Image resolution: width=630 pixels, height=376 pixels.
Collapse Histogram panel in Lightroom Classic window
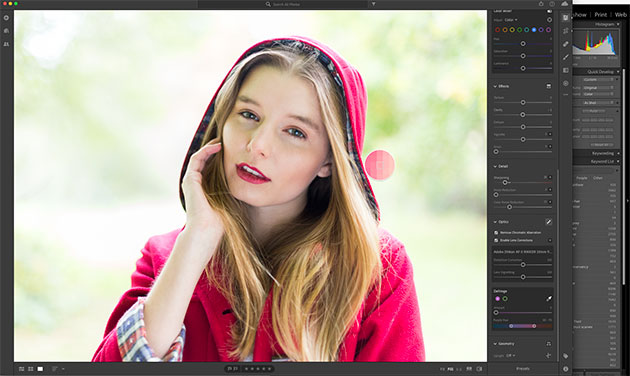point(618,25)
